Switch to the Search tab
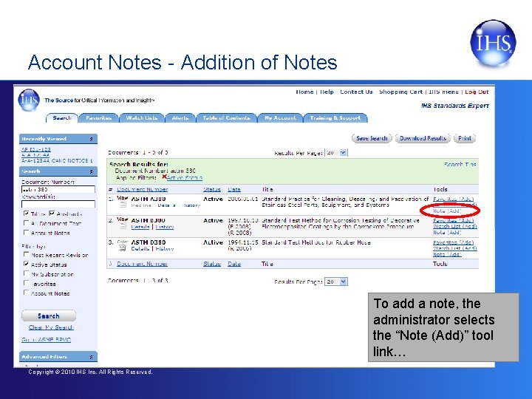 (x=62, y=117)
